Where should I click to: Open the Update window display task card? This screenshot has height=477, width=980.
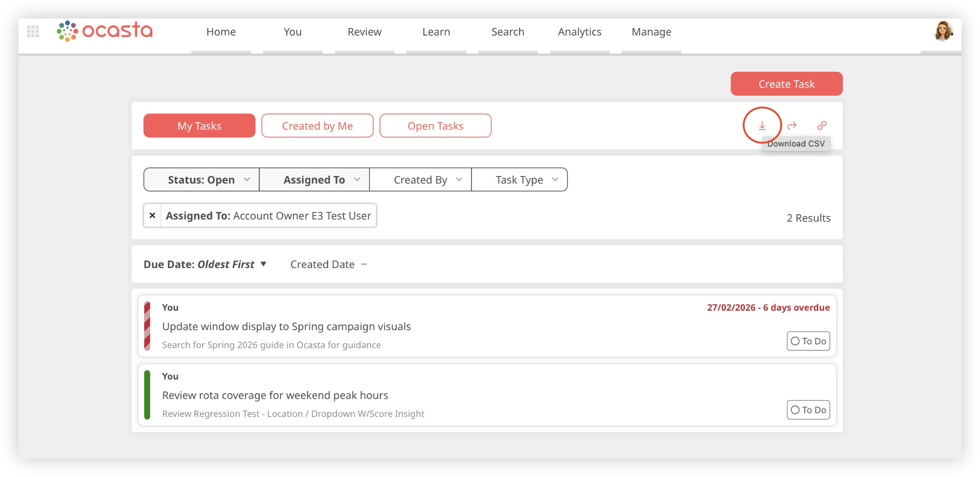tap(286, 326)
